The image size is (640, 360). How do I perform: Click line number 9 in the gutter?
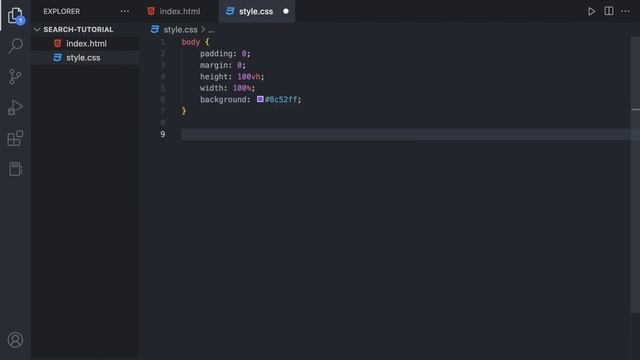[163, 134]
